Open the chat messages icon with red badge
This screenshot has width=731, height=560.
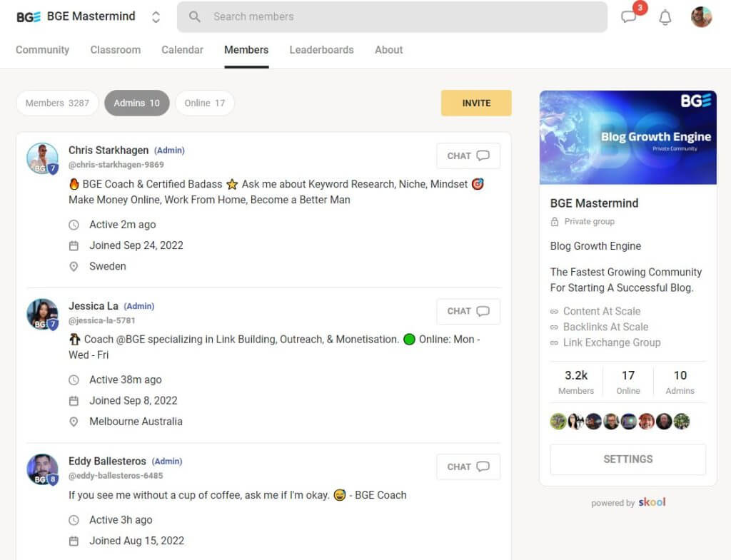click(x=629, y=17)
